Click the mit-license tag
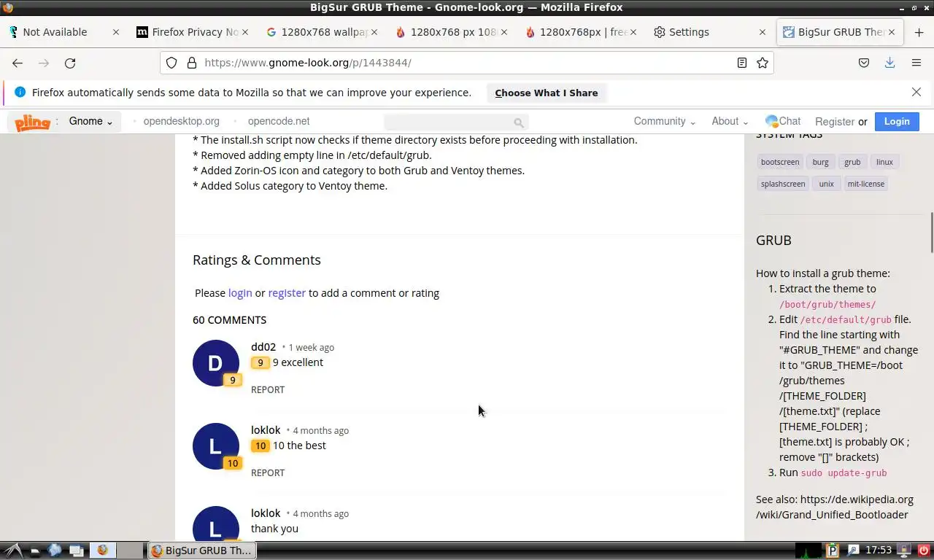The width and height of the screenshot is (934, 560). coord(866,184)
